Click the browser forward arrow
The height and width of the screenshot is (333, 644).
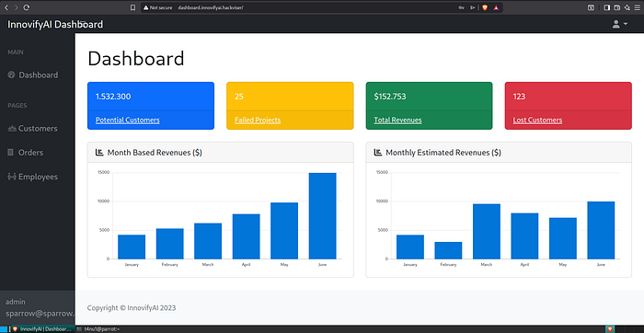[x=16, y=7]
